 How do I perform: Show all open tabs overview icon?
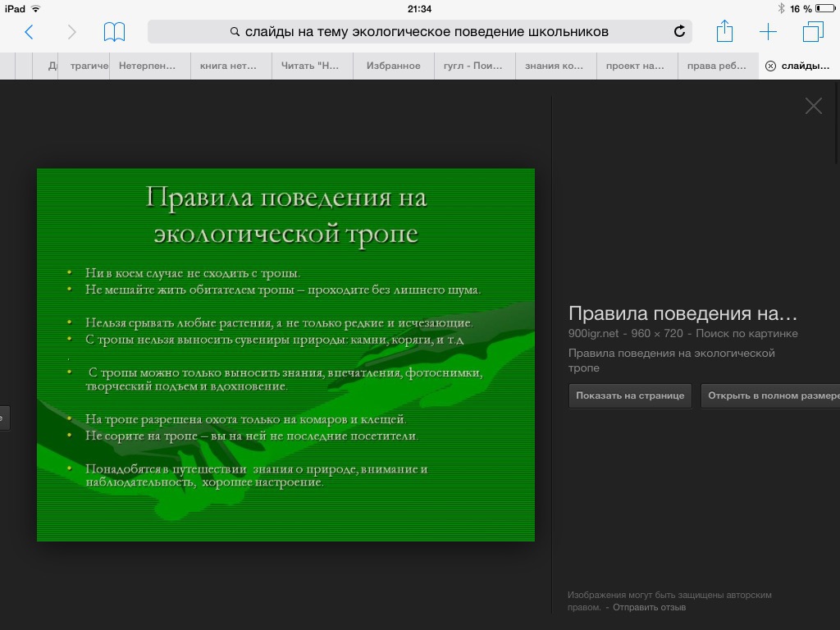click(813, 32)
